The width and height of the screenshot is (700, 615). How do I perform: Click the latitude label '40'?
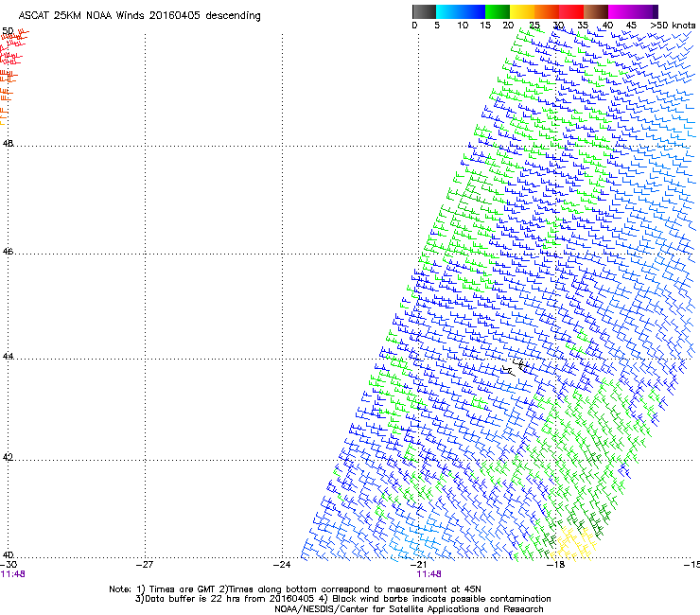[8, 554]
